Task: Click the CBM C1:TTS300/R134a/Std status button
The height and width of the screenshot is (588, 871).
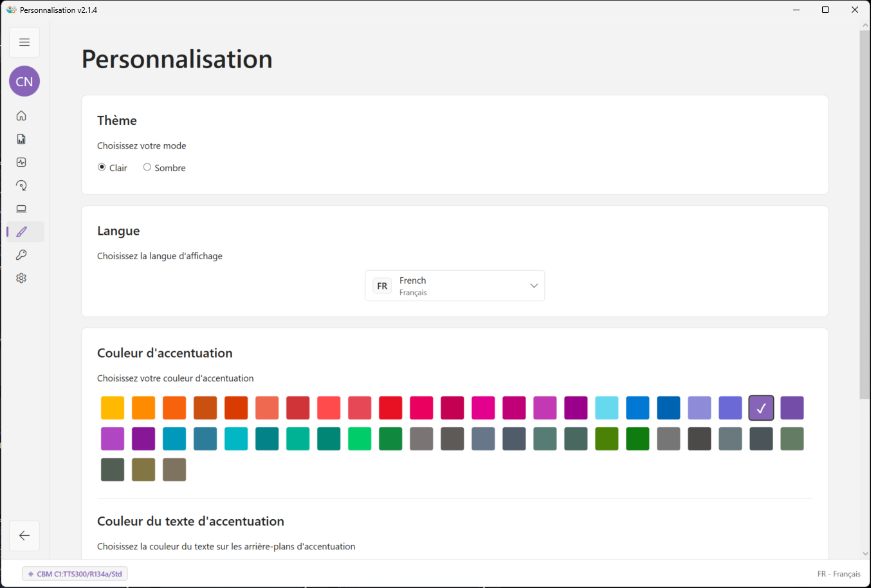Action: pos(75,574)
